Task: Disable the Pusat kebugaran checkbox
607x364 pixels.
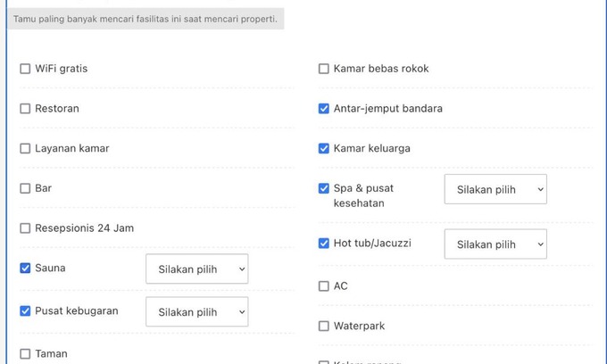Action: pos(25,311)
